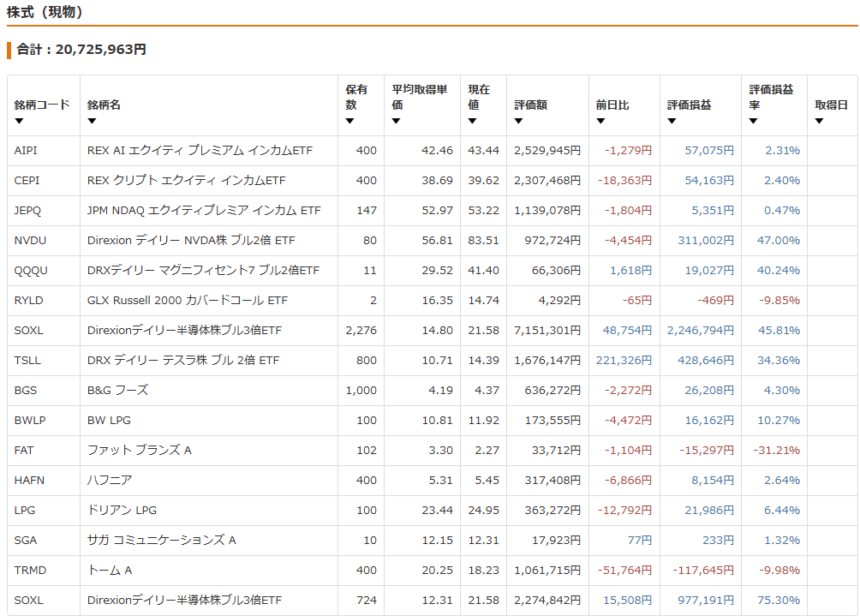Click name REX クリプト エクイティ インカムETF
The height and width of the screenshot is (616, 860).
tap(186, 181)
